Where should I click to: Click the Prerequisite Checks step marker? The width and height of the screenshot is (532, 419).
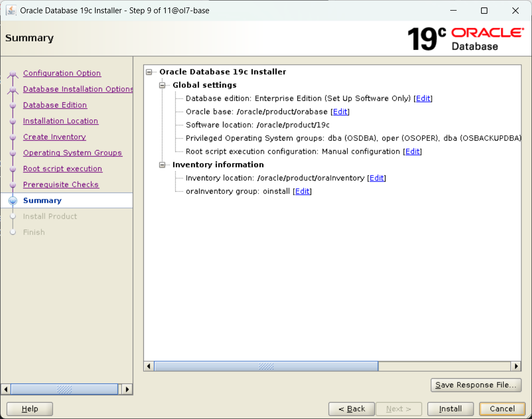[13, 185]
